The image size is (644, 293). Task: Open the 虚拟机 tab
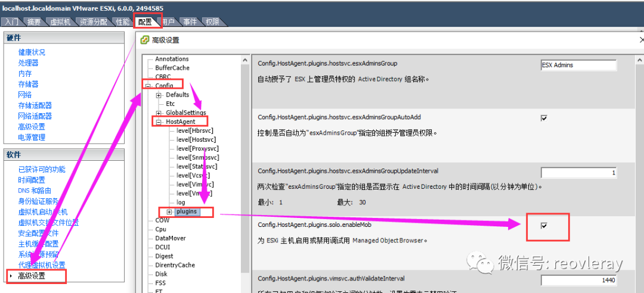click(x=60, y=22)
